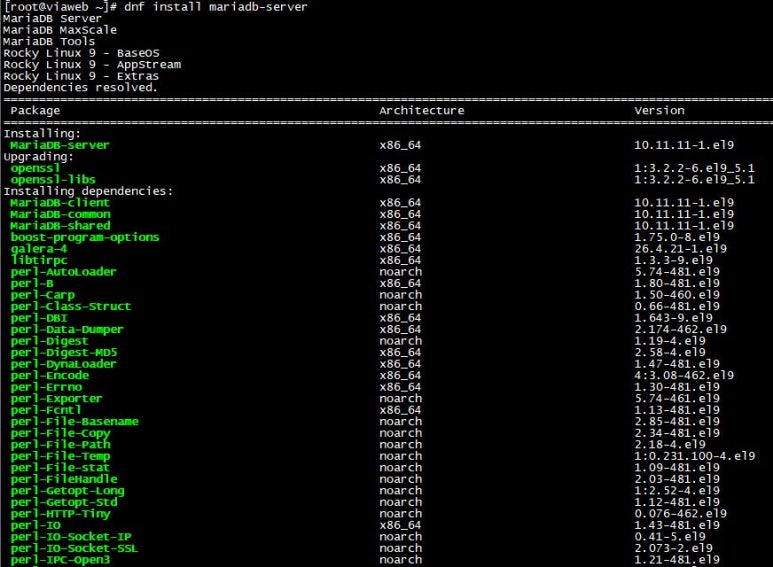Select the perl-File-Temp package name
773x567 pixels.
click(x=60, y=456)
